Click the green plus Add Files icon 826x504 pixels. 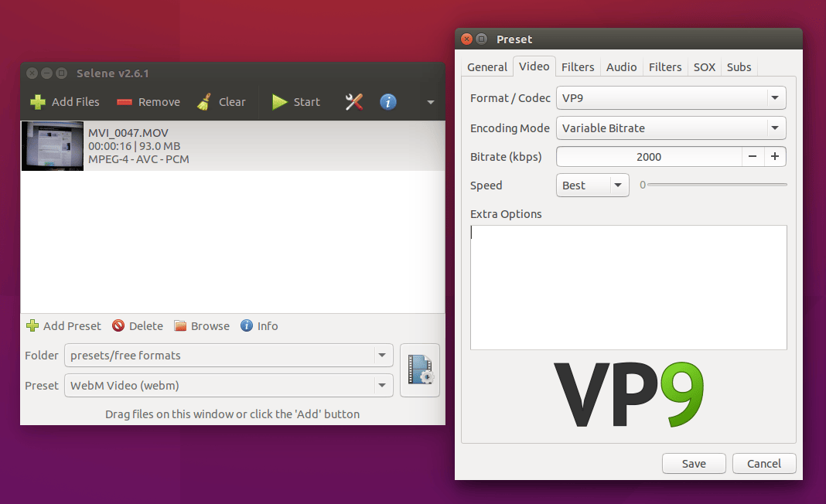[x=38, y=101]
